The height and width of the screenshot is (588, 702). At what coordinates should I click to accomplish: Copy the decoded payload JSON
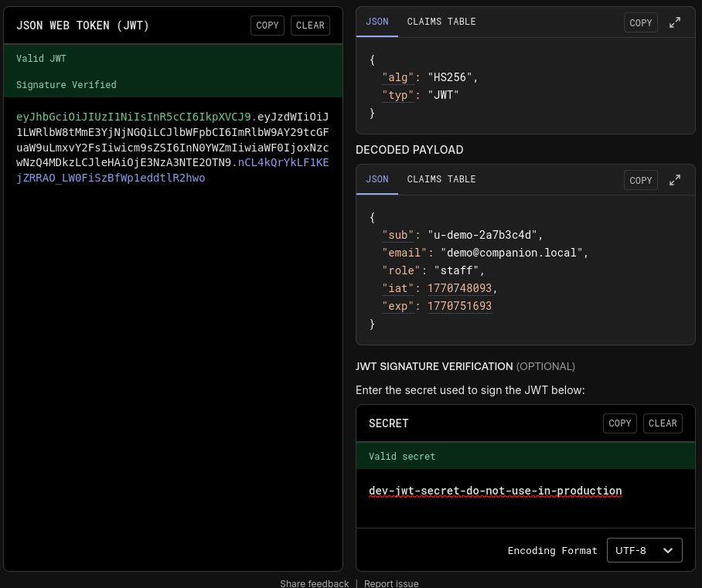[641, 180]
